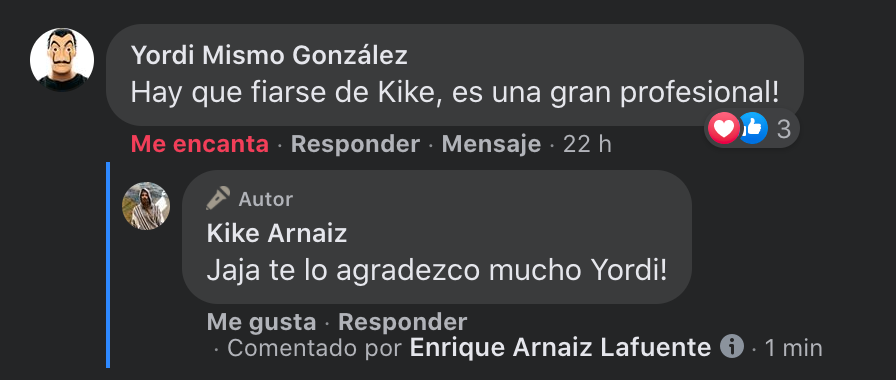Toggle the red Me encanta reaction

pyautogui.click(x=199, y=145)
